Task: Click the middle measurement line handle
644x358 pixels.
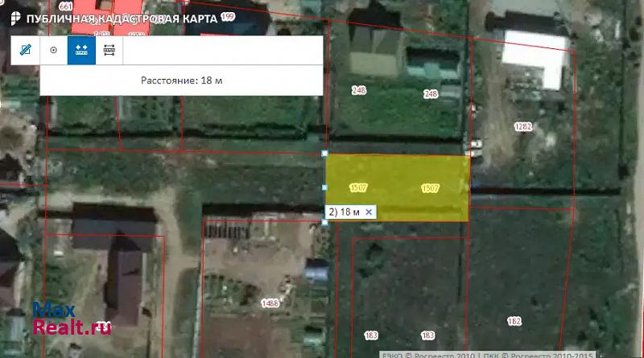Action: 325,187
